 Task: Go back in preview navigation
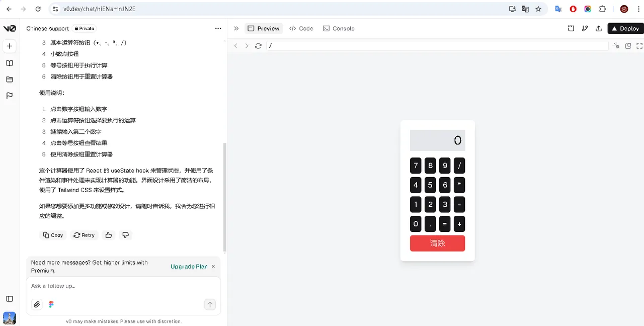coord(235,46)
